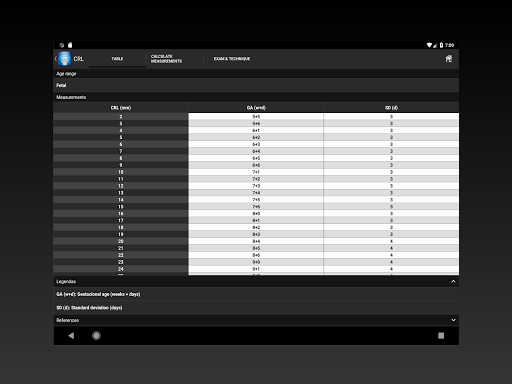Tap the Wi-Fi status icon

[429, 45]
